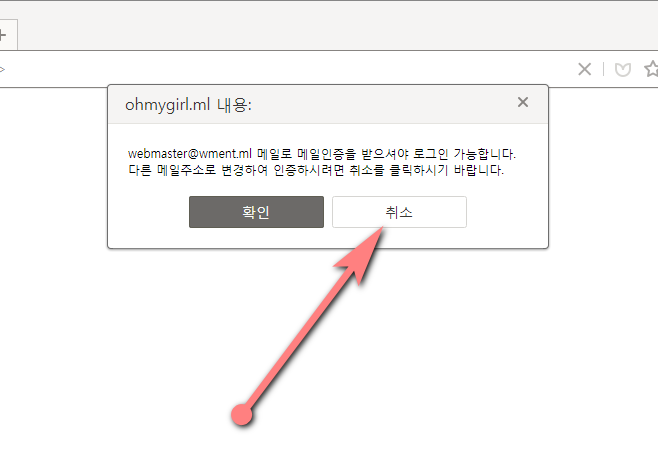658x463 pixels.
Task: Click the arrow icon at address bar start
Action: [2, 69]
